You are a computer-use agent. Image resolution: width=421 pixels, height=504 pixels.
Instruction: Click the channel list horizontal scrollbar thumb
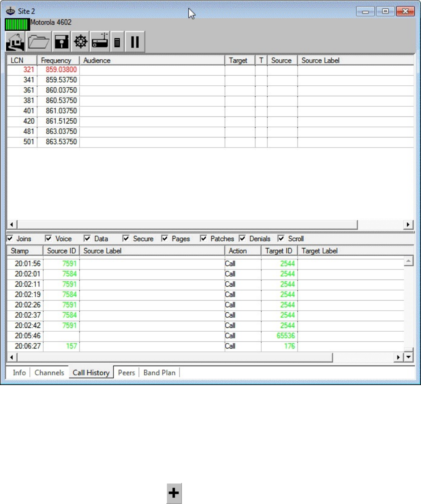[x=187, y=224]
